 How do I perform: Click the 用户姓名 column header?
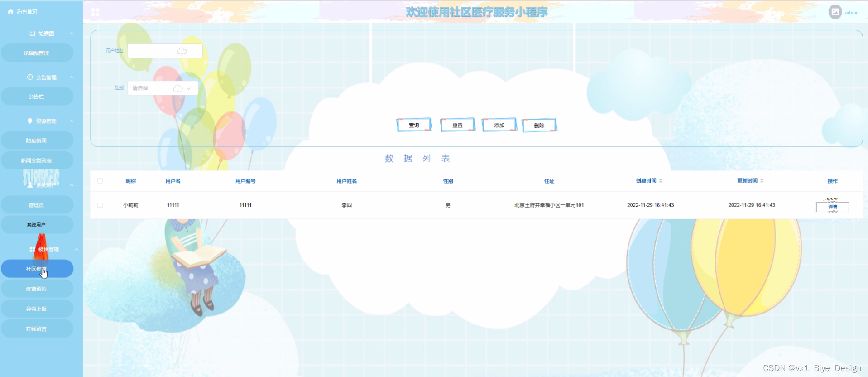tap(347, 181)
